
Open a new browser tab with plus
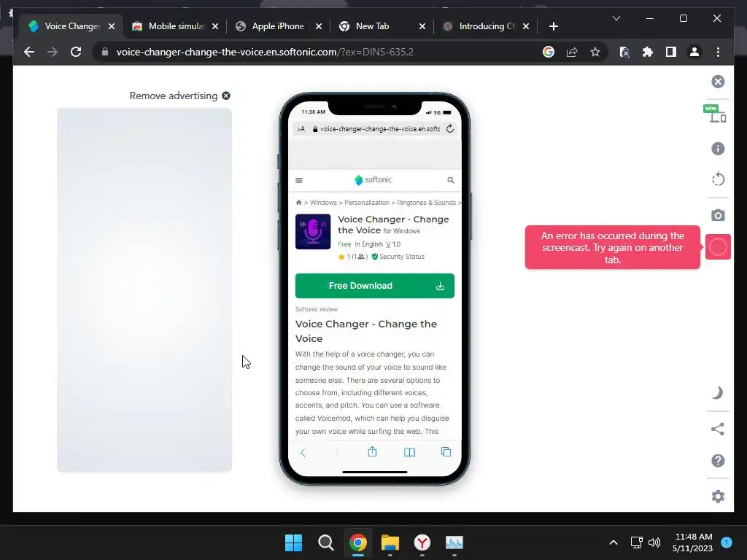tap(553, 26)
